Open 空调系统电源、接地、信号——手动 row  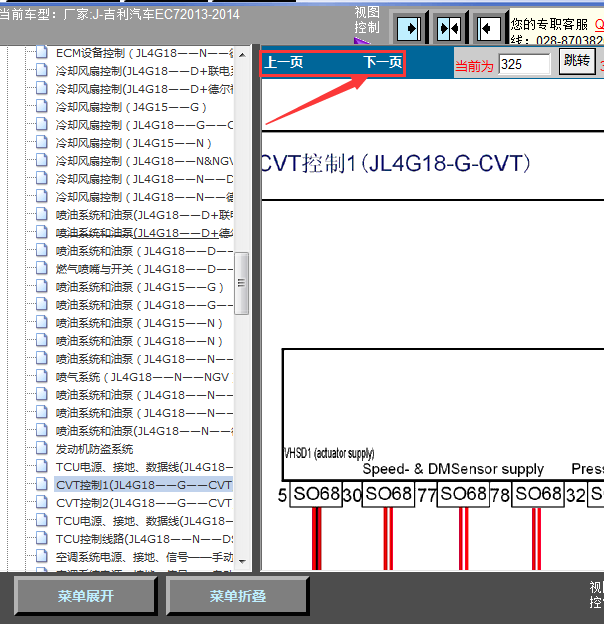pyautogui.click(x=144, y=557)
